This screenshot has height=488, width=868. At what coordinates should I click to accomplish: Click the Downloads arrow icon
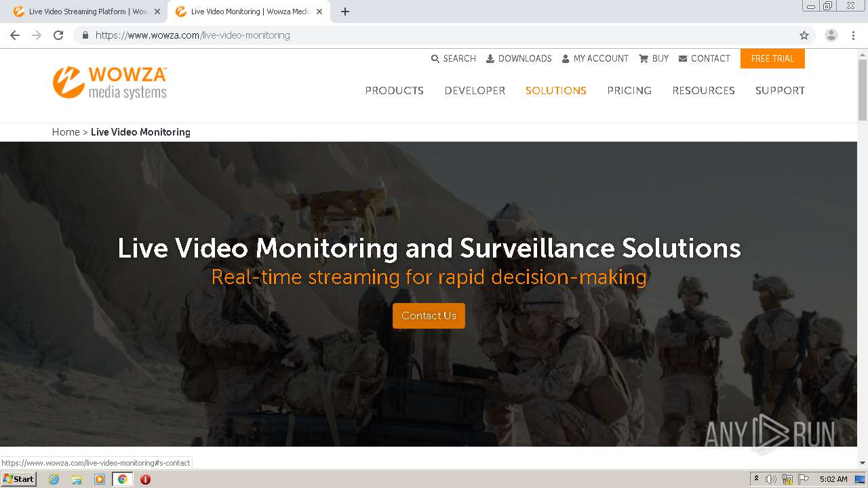[490, 59]
